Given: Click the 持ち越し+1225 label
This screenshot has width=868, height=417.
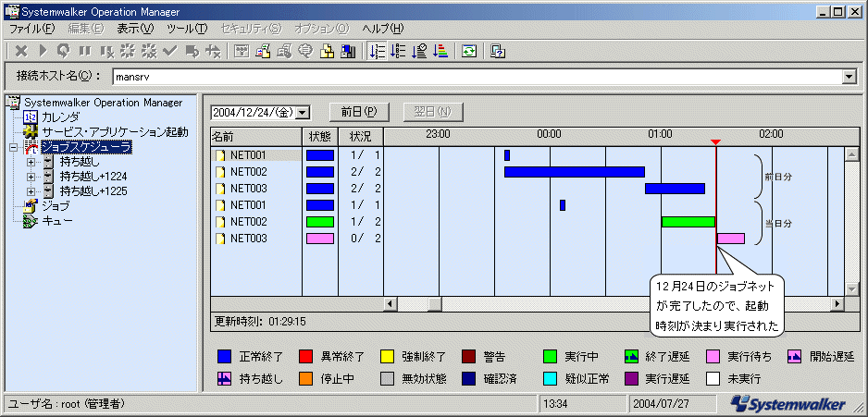Looking at the screenshot, I should click(93, 191).
